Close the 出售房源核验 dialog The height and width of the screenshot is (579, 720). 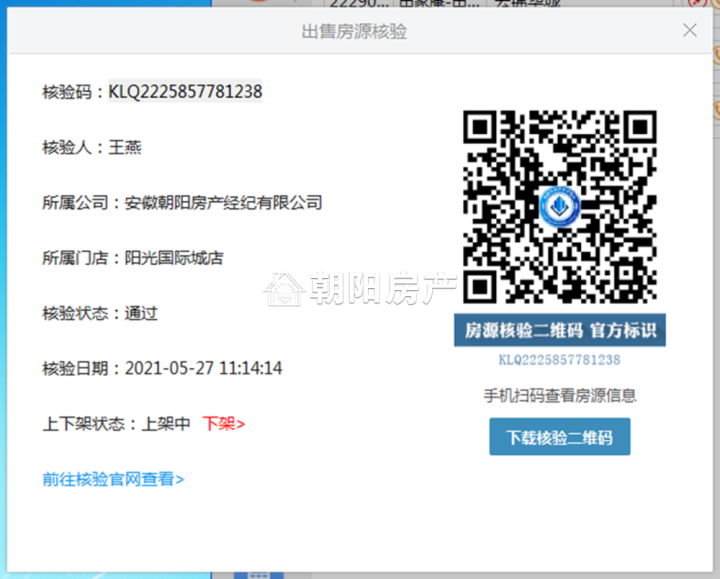coord(690,31)
